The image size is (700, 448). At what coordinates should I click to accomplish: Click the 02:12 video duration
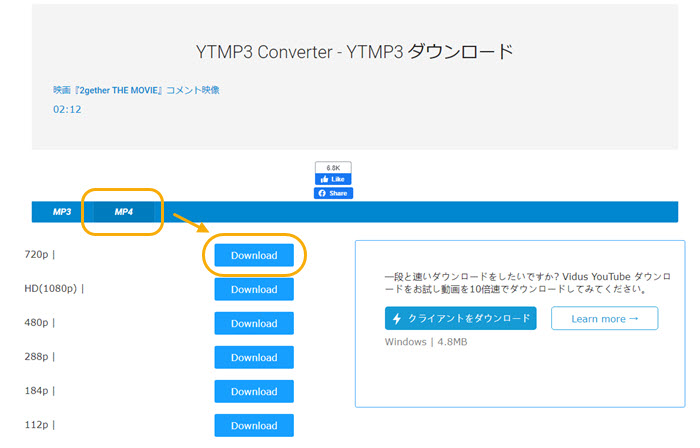(x=67, y=109)
